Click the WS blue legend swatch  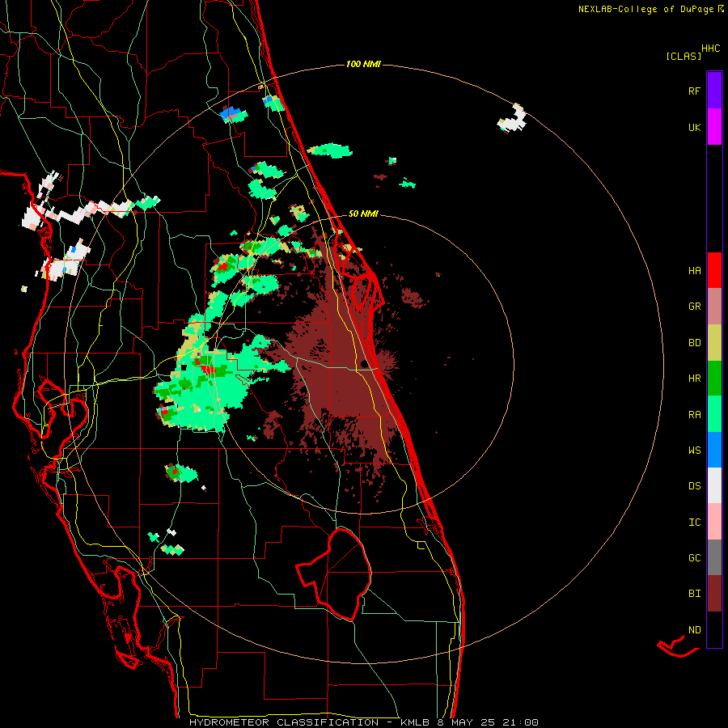click(x=714, y=450)
